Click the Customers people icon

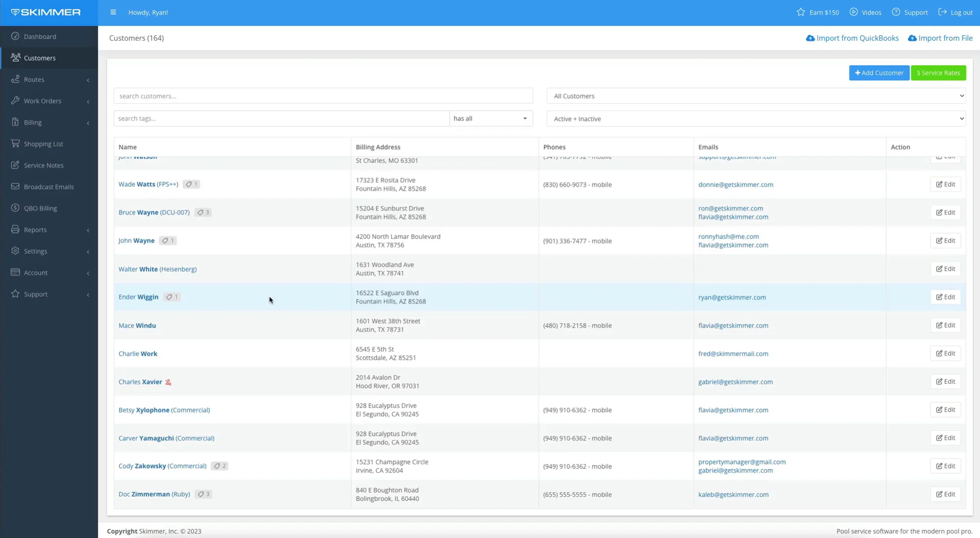pyautogui.click(x=15, y=58)
